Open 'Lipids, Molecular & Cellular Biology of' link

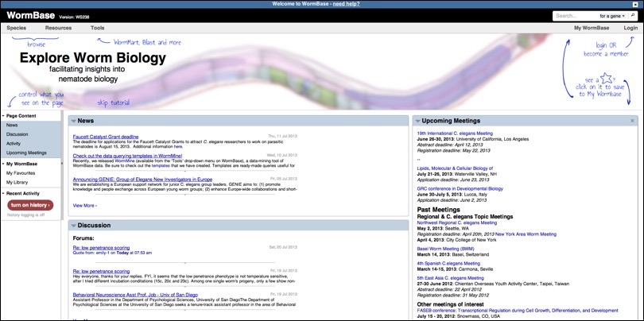455,168
